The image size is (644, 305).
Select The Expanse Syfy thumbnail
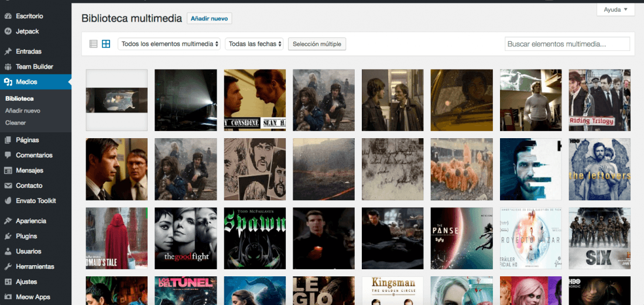click(x=462, y=238)
